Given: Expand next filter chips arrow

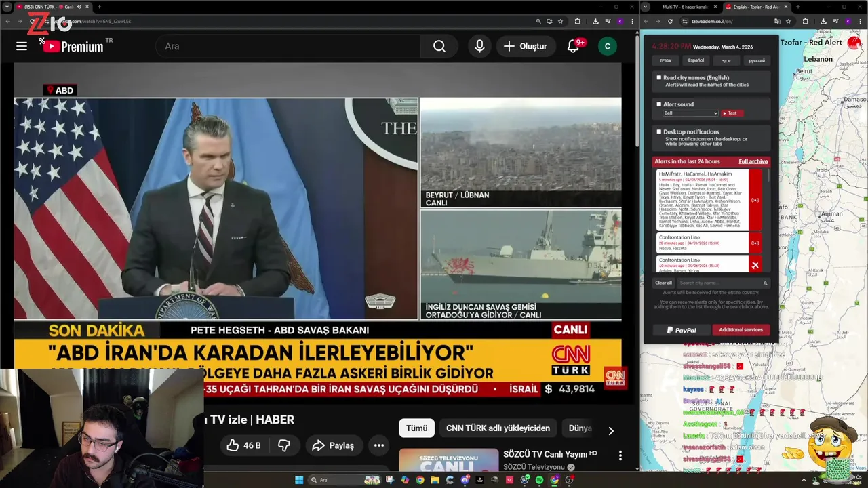Looking at the screenshot, I should click(x=610, y=430).
